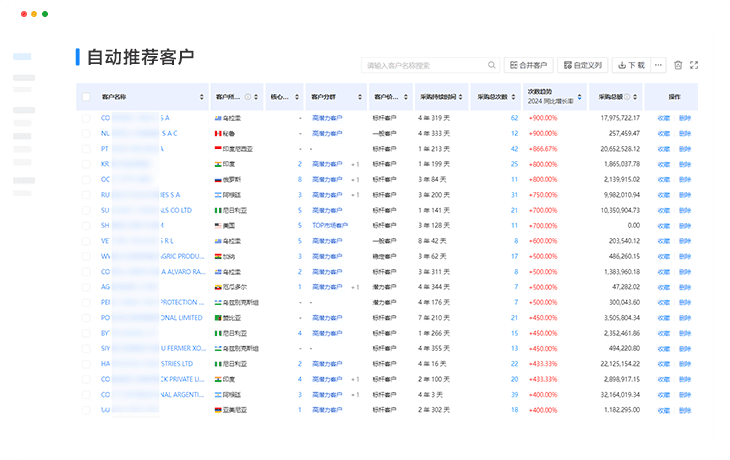
Task: Click the amount 22,125,154.22
Action: tap(620, 364)
